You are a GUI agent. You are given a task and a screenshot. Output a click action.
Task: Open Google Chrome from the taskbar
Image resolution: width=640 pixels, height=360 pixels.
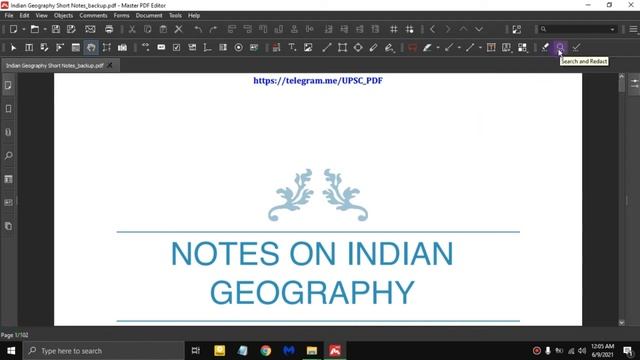tap(266, 351)
